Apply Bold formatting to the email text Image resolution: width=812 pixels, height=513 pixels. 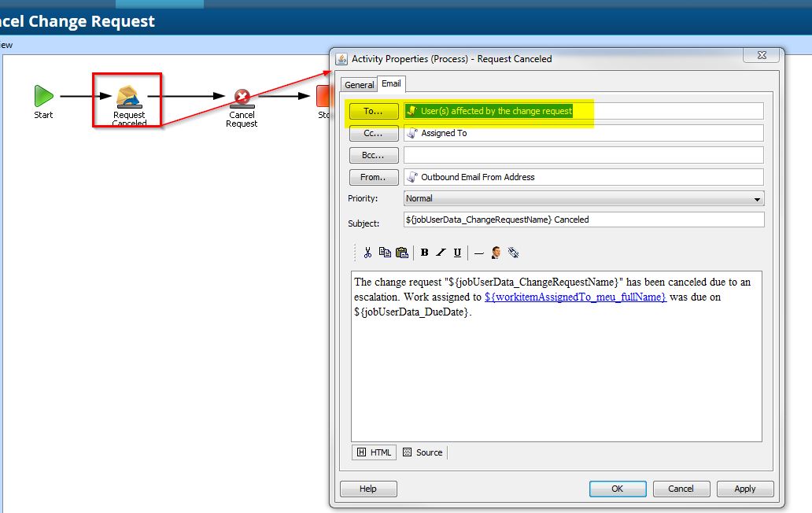[424, 253]
